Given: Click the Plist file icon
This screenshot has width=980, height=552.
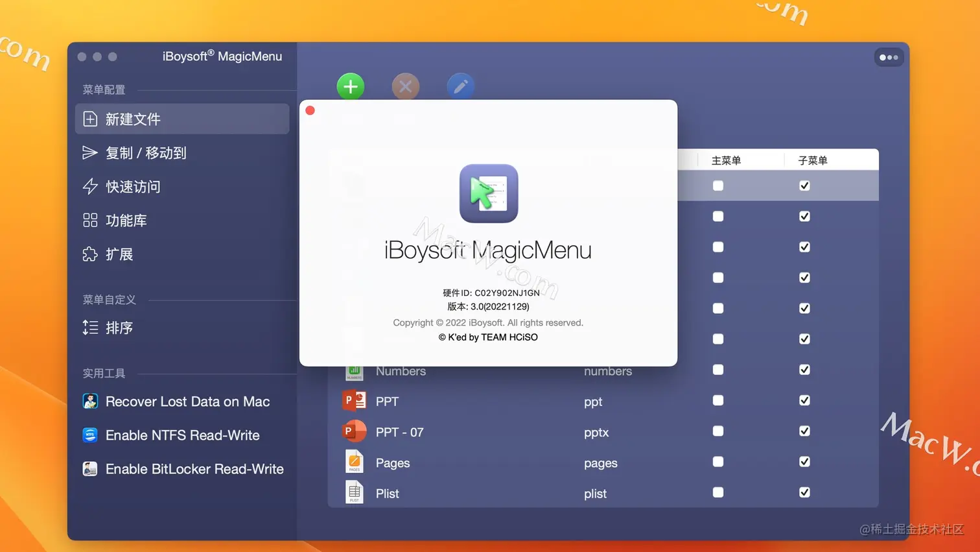Looking at the screenshot, I should pyautogui.click(x=354, y=492).
